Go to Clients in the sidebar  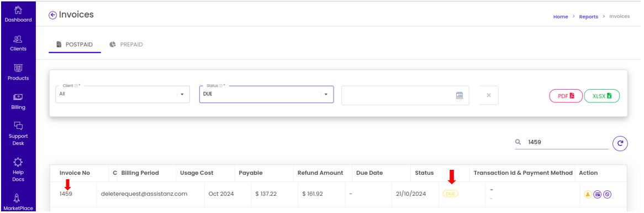[x=18, y=43]
